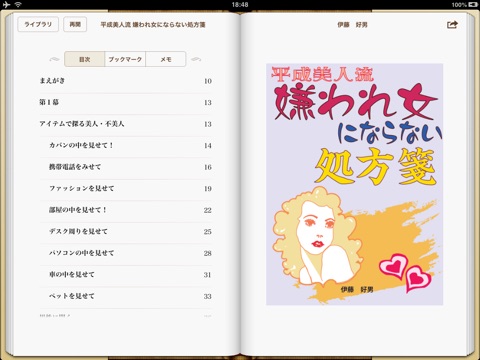Open the ライブラリ (Library) button

point(38,24)
